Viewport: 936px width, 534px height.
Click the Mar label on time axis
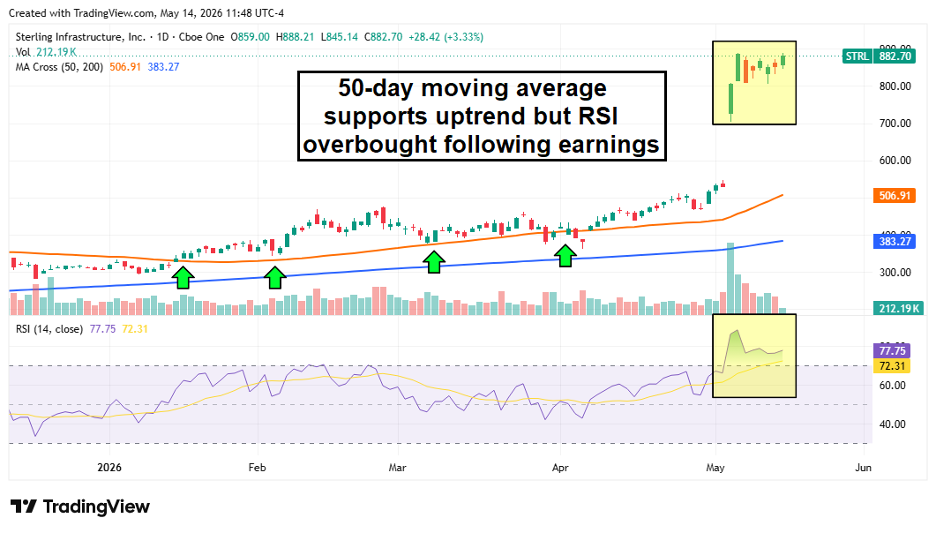pyautogui.click(x=398, y=467)
